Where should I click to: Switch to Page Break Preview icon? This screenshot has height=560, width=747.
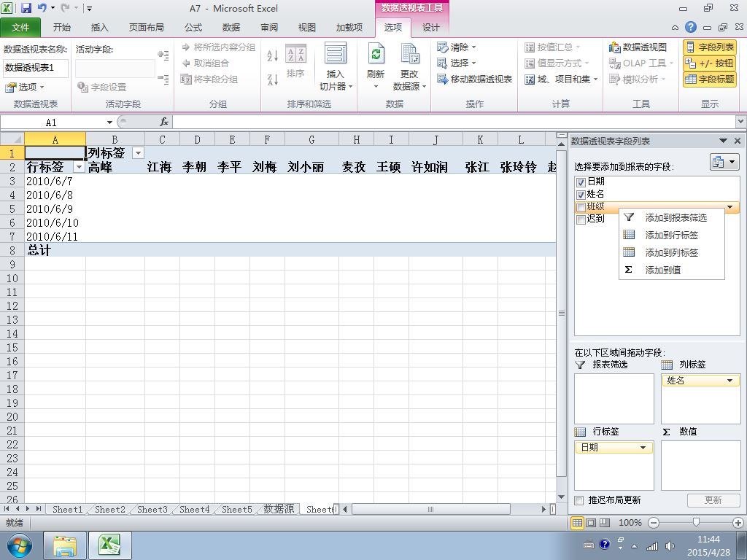605,523
